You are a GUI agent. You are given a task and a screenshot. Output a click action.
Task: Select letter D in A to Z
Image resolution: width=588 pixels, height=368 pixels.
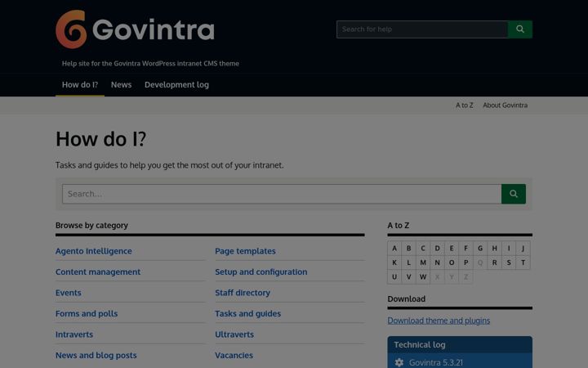pos(437,249)
